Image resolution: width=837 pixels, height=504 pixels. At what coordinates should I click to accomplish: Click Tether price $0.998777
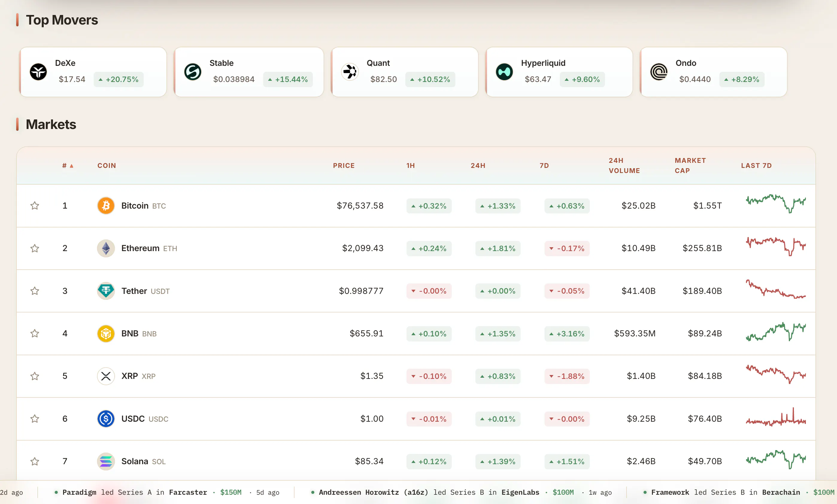361,291
